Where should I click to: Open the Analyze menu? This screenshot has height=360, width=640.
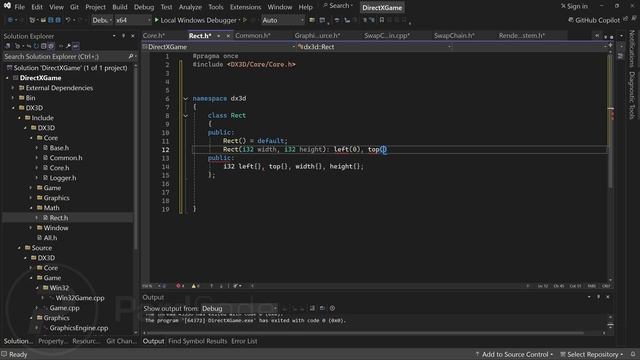190,7
